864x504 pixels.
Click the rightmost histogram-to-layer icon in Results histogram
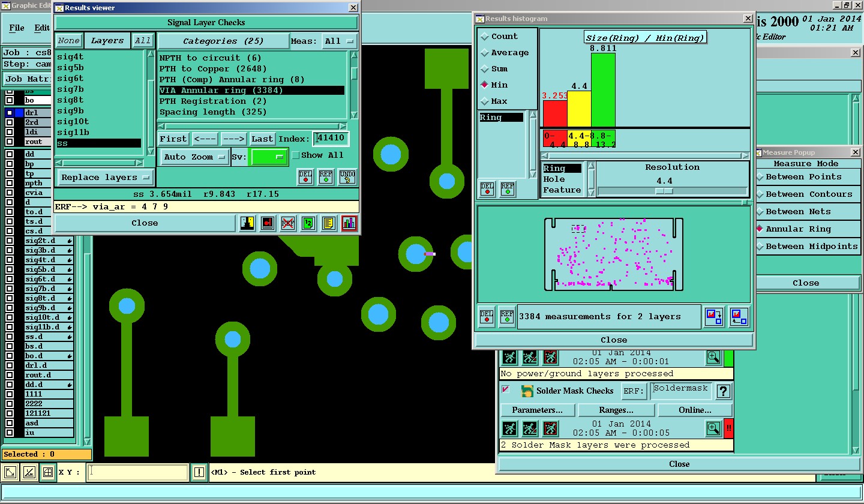[739, 316]
